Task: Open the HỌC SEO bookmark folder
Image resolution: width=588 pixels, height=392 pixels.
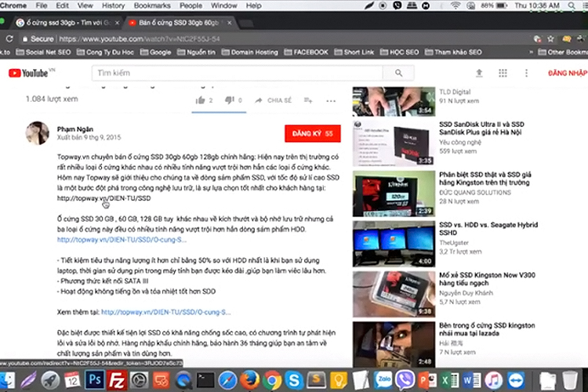Action: pyautogui.click(x=399, y=53)
